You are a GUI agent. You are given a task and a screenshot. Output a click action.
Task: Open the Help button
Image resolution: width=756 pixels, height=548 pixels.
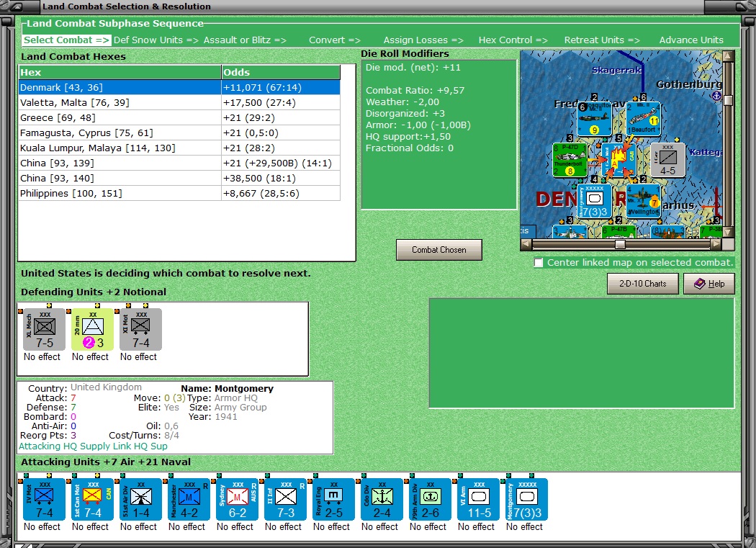(709, 284)
